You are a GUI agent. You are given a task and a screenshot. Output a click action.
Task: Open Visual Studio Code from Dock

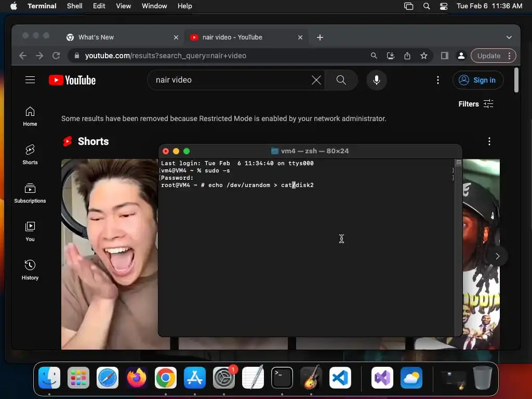[x=340, y=377]
